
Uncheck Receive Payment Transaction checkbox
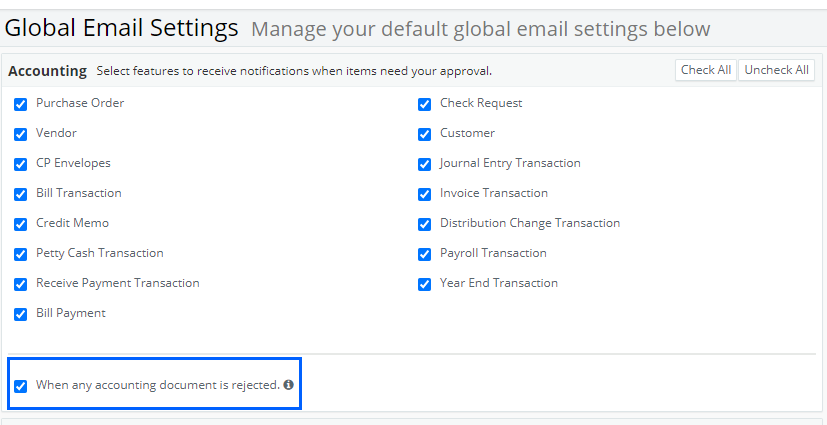tap(21, 284)
